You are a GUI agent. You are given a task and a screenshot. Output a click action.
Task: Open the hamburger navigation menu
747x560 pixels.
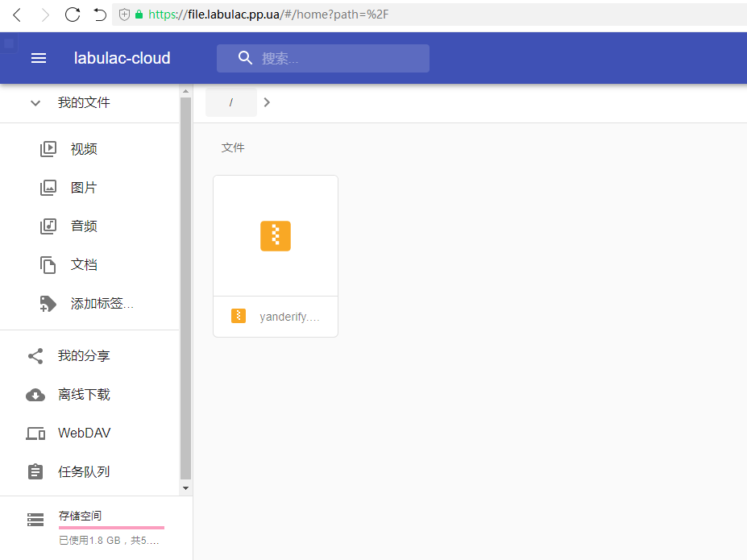pyautogui.click(x=39, y=58)
